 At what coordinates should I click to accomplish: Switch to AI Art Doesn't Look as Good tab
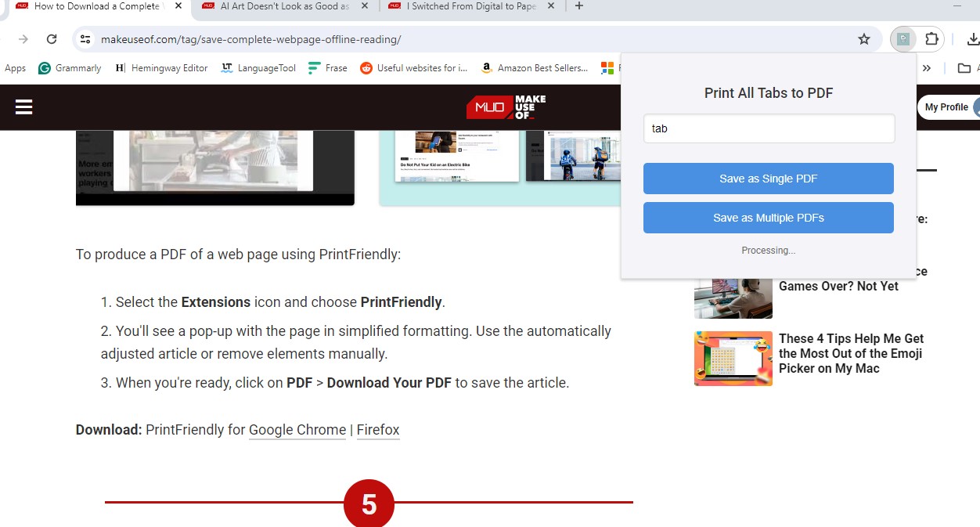(285, 6)
